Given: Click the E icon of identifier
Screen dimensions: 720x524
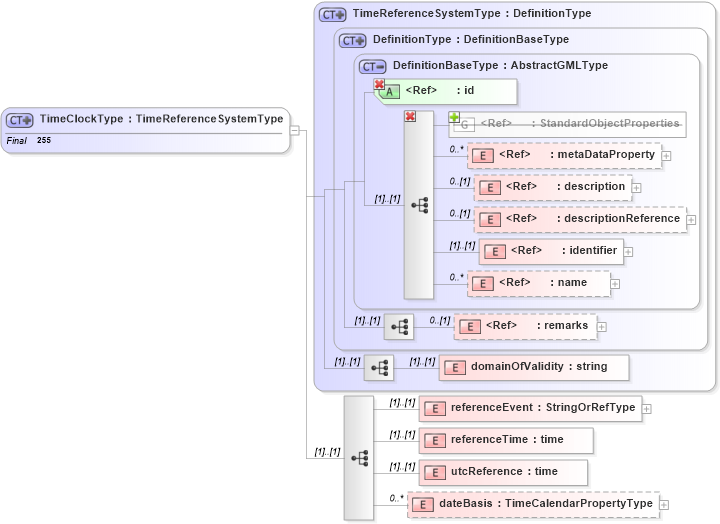Looking at the screenshot, I should (x=495, y=252).
